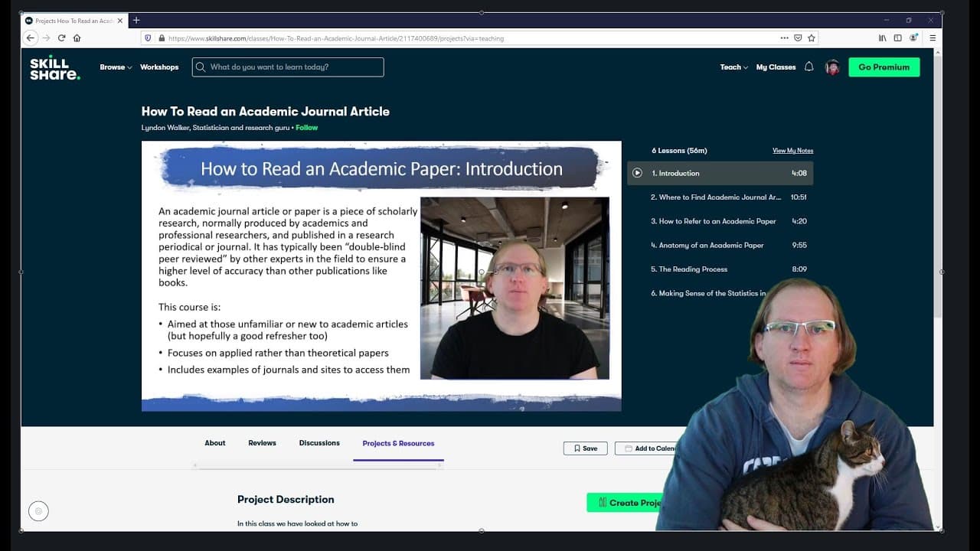
Task: Select lesson 3 How to Refer to an Academic Paper
Action: [720, 221]
